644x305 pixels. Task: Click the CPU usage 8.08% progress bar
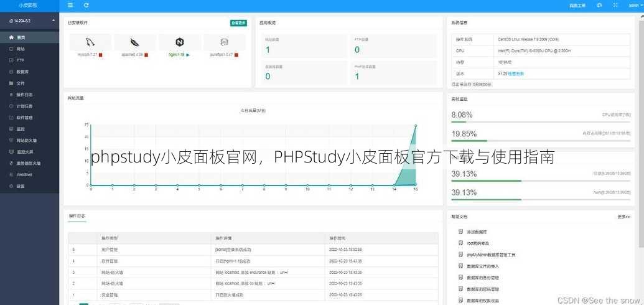541,122
